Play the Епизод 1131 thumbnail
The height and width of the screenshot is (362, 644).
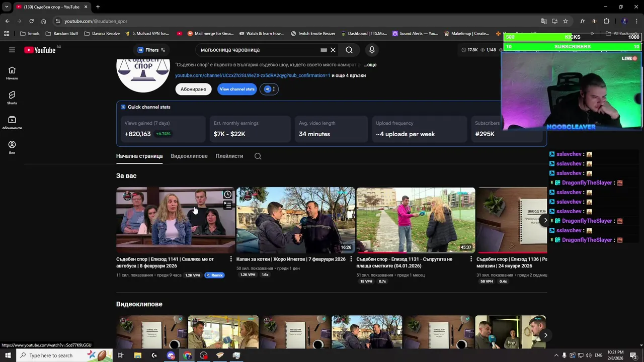(416, 220)
